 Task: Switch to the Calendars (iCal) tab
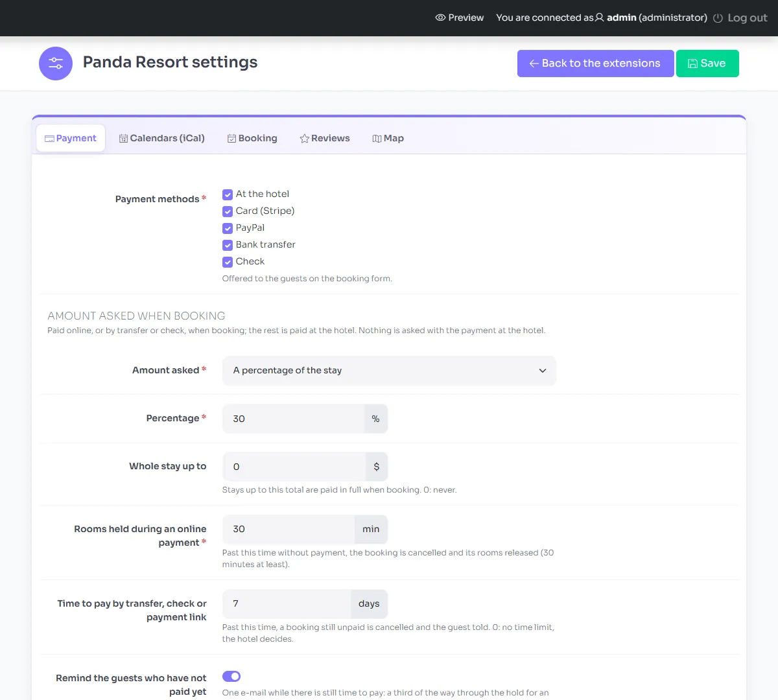pos(162,138)
